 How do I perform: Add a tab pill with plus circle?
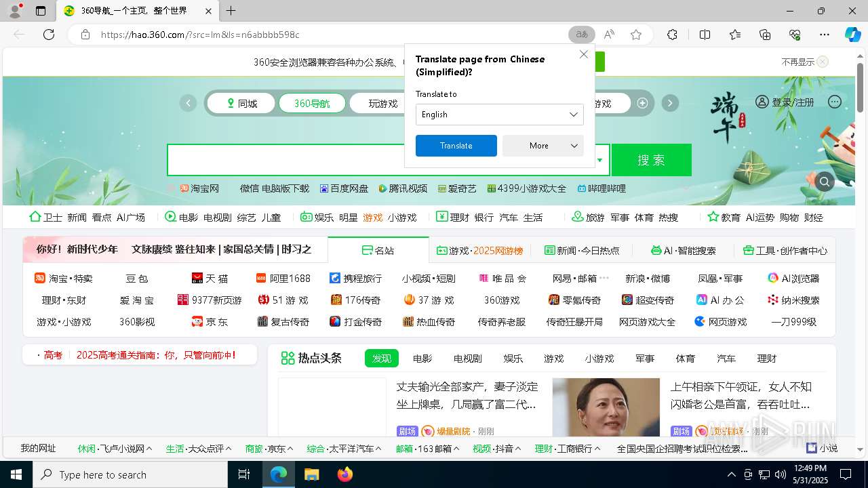[x=642, y=103]
